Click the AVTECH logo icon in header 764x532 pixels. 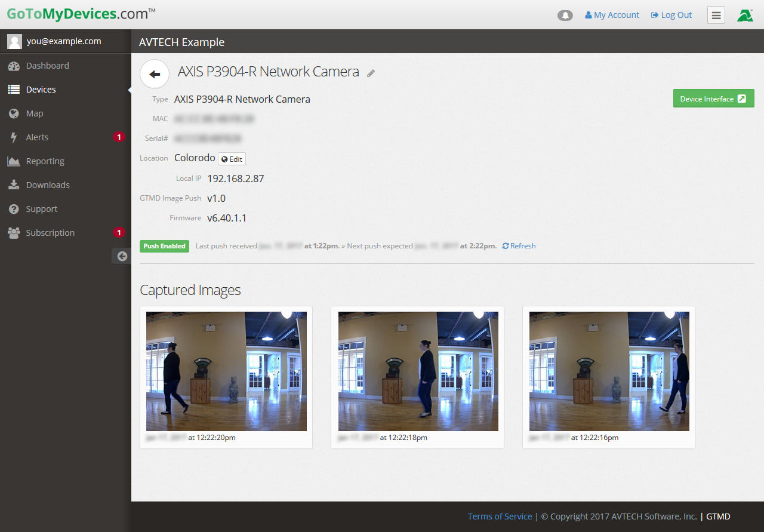click(744, 16)
